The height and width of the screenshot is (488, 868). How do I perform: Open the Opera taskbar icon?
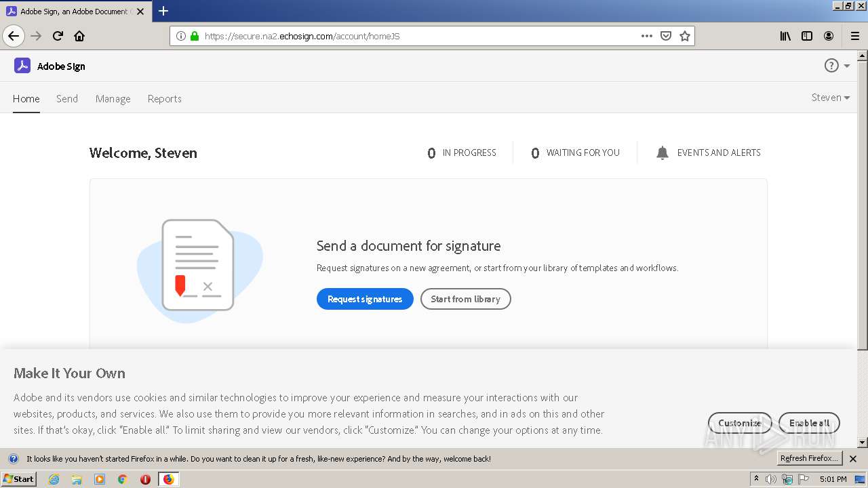pyautogui.click(x=145, y=479)
